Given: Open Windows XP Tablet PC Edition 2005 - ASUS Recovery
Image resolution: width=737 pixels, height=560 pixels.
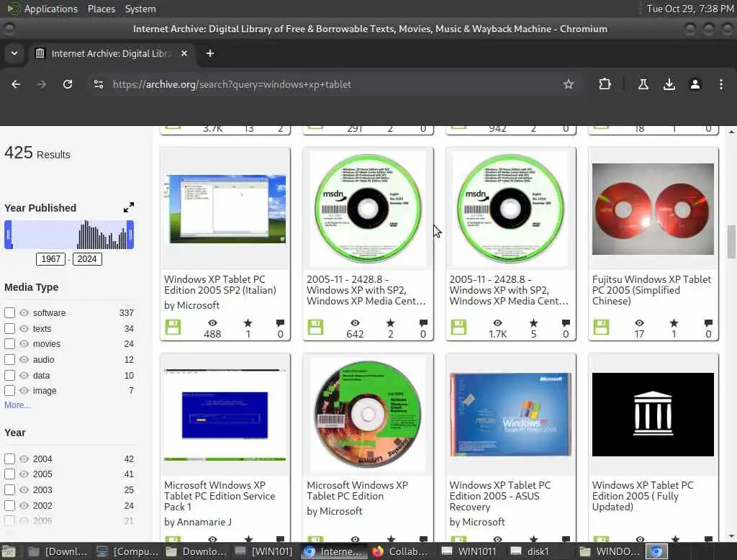Looking at the screenshot, I should [499, 496].
